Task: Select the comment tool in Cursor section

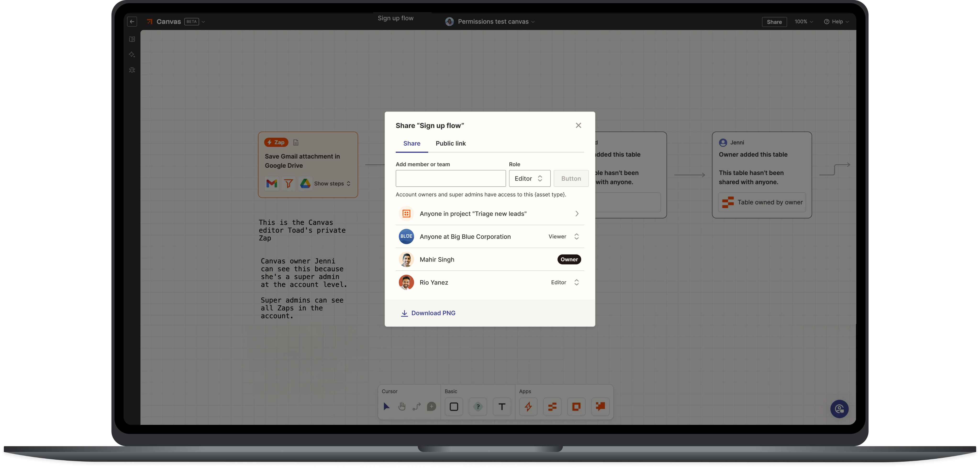Action: click(x=431, y=406)
